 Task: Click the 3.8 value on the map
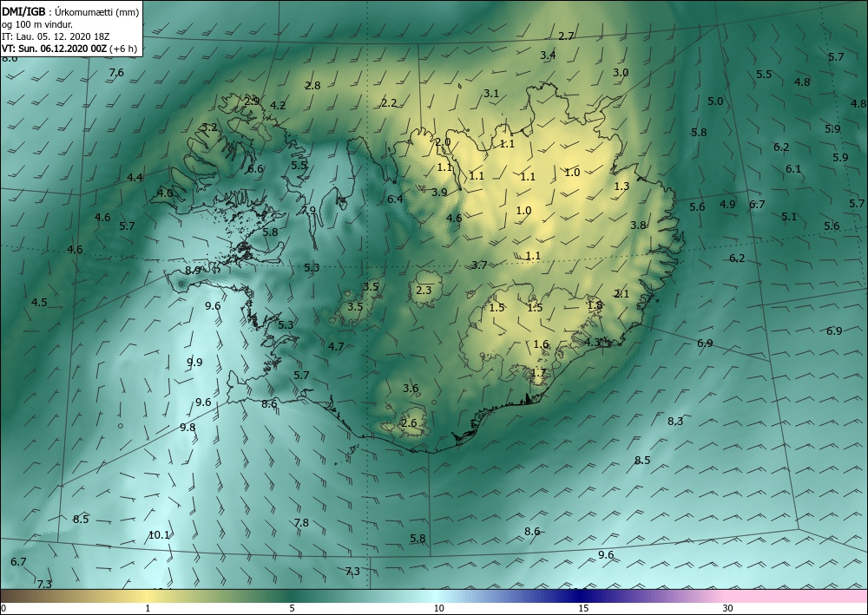coord(638,225)
